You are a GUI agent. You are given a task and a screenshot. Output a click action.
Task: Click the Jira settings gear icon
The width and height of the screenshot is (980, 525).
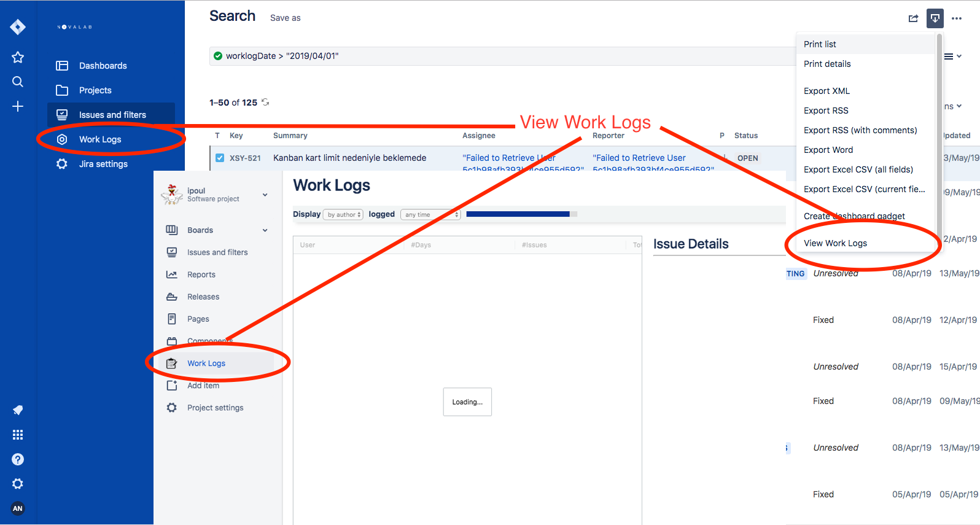[x=62, y=164]
